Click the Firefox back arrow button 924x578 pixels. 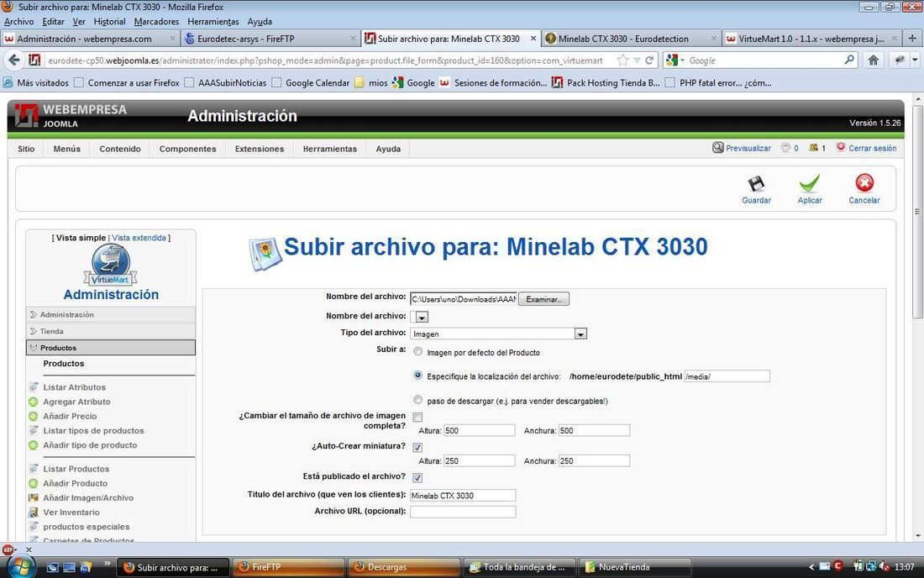[x=14, y=60]
